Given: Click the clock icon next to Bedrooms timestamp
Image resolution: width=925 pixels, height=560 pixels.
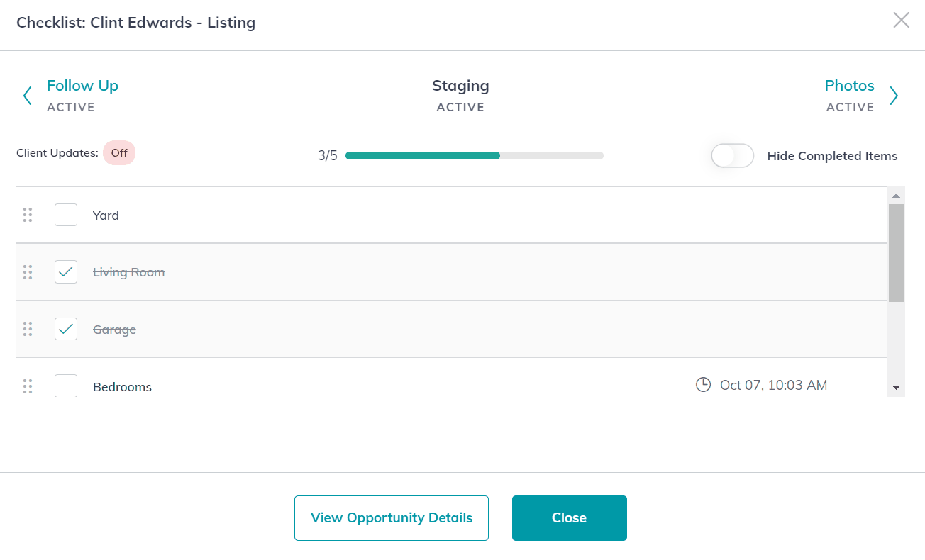Looking at the screenshot, I should click(x=703, y=384).
